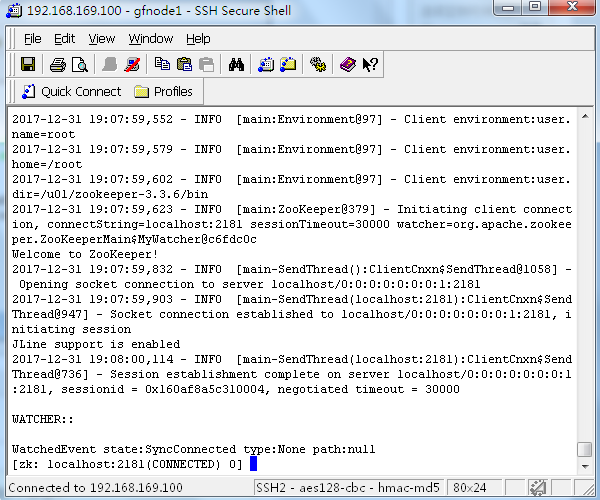Click the terminal scrollbar down arrow
This screenshot has height=500, width=600.
tap(585, 466)
